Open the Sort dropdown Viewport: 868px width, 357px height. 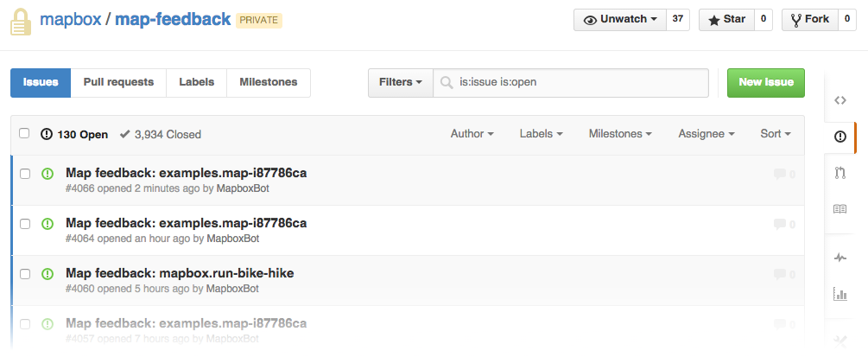776,134
